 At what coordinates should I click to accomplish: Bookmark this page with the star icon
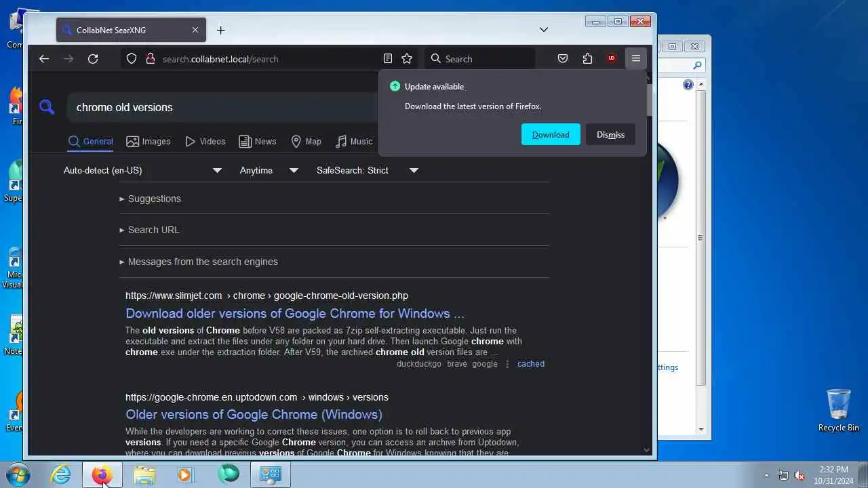click(407, 59)
